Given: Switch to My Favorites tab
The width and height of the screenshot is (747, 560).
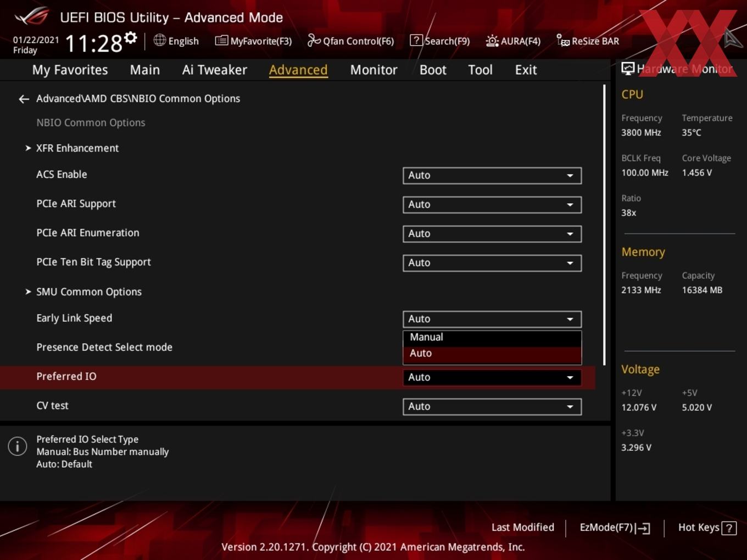Looking at the screenshot, I should (x=70, y=70).
